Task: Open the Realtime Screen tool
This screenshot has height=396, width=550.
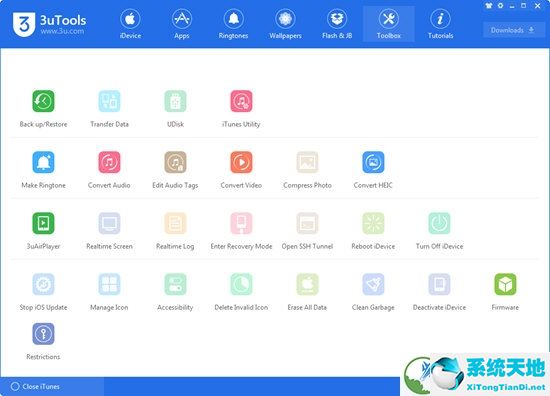Action: click(109, 223)
